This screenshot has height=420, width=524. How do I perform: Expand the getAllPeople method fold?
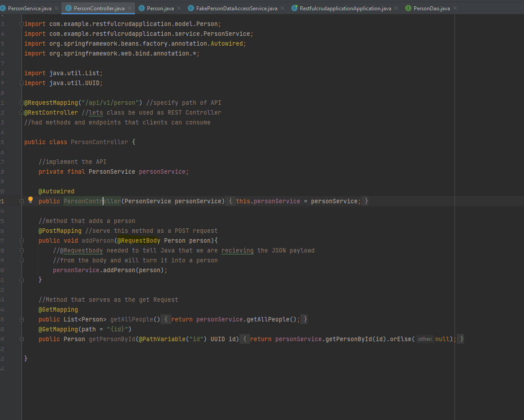click(x=22, y=320)
